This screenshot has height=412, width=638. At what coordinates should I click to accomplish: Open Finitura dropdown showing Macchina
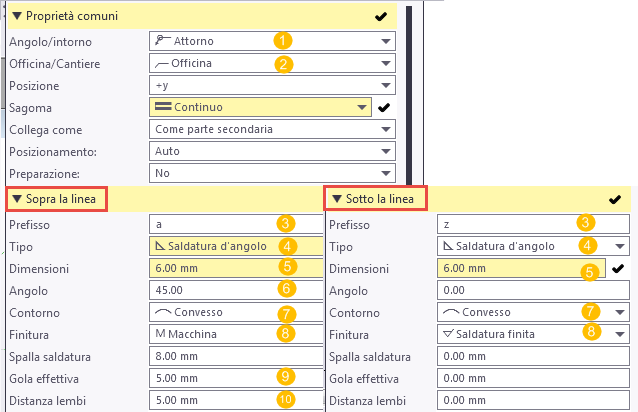(236, 334)
